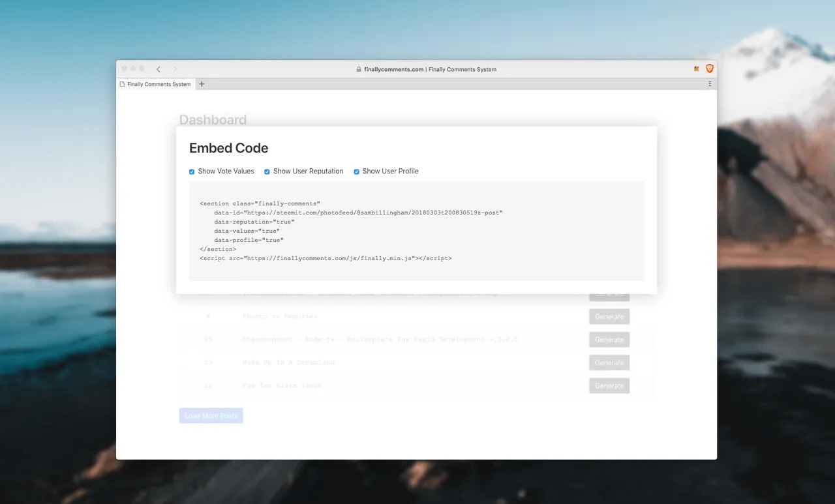Image resolution: width=835 pixels, height=504 pixels.
Task: Go forward with the browser forward arrow
Action: (175, 69)
